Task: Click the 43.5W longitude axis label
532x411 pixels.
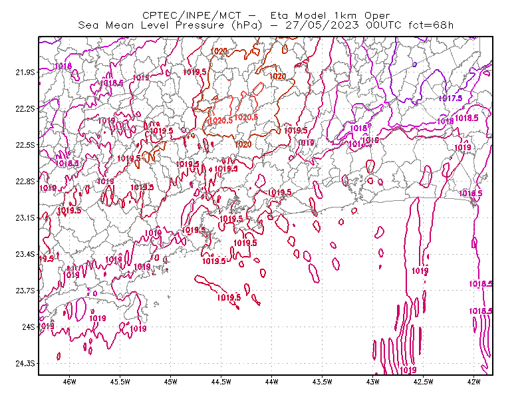Action: coord(322,382)
